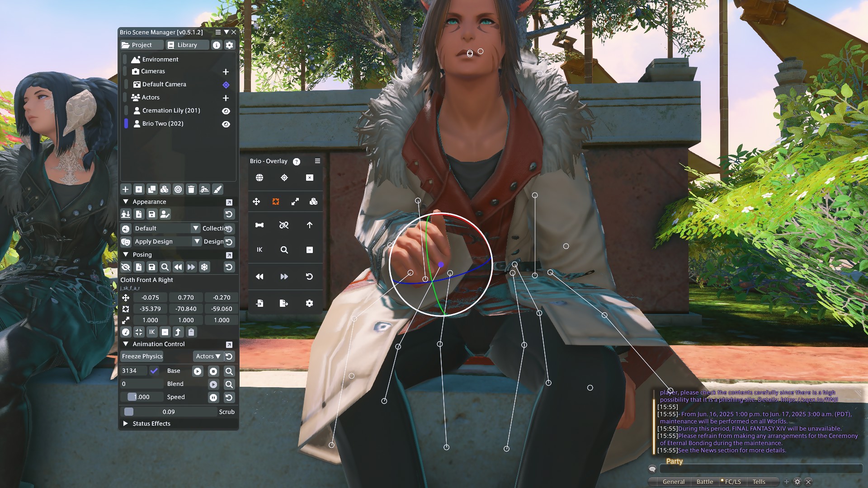Click the IK icon in Brio Overlay
868x488 pixels.
(x=259, y=249)
